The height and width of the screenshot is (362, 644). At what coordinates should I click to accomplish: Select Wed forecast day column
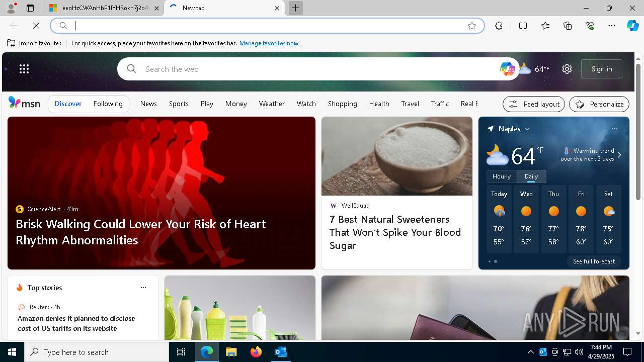pos(526,219)
